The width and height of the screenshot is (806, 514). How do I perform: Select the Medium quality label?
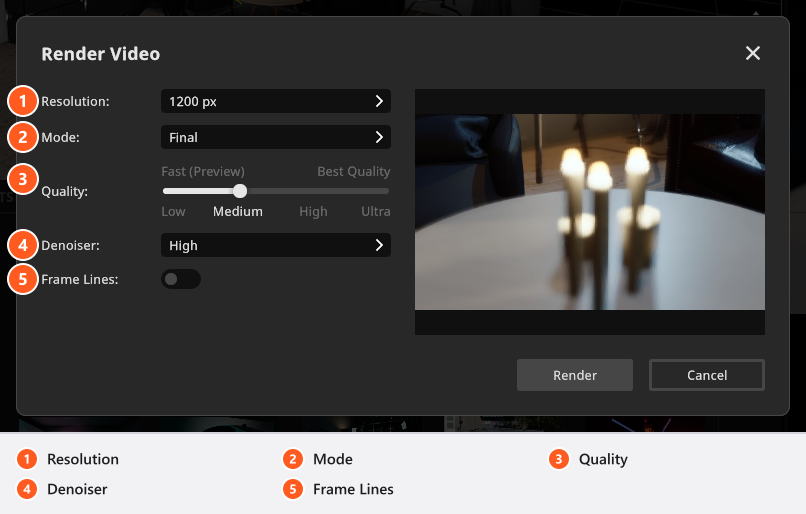coord(237,211)
